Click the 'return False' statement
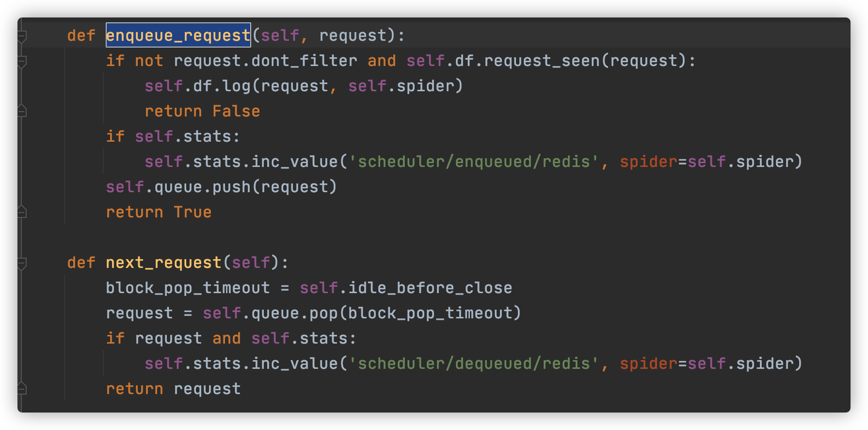Screen dimensions: 868x430 point(202,111)
